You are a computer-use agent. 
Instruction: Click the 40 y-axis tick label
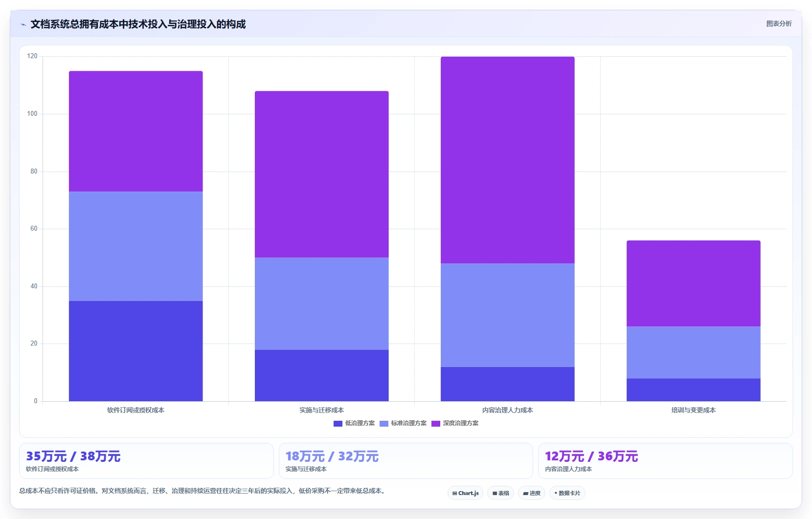[x=34, y=286]
